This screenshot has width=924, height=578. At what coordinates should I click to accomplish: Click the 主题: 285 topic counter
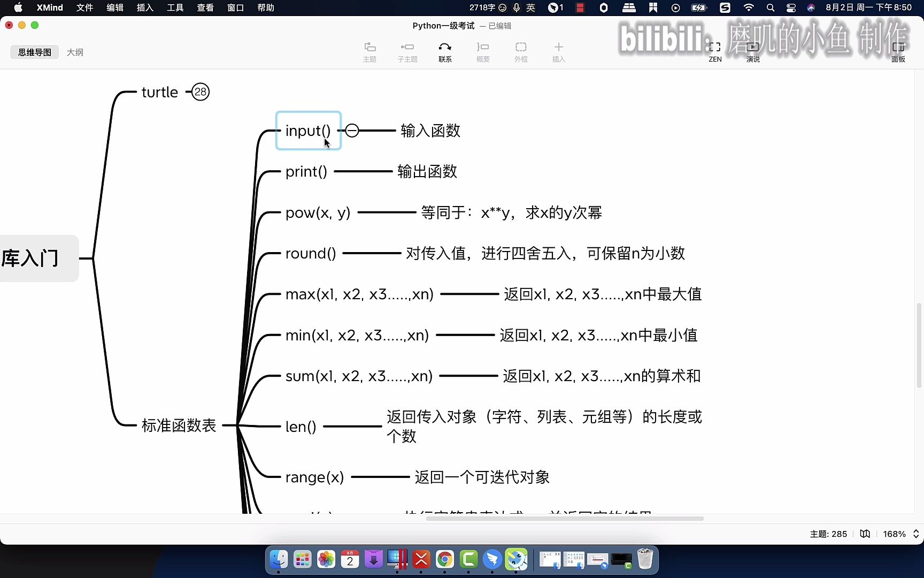click(829, 534)
